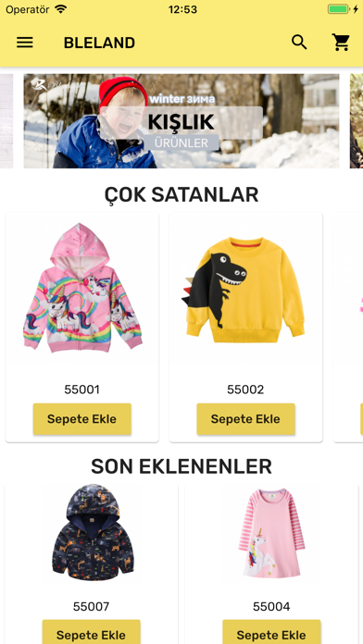Add product 55004 to cart
Viewport: 363px width, 644px height.
tap(271, 633)
